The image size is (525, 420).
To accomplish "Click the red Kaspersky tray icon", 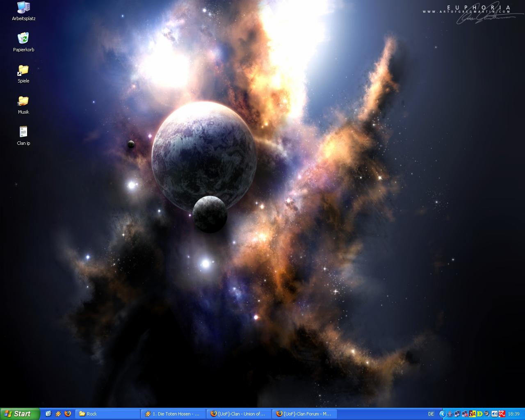I will 502,414.
